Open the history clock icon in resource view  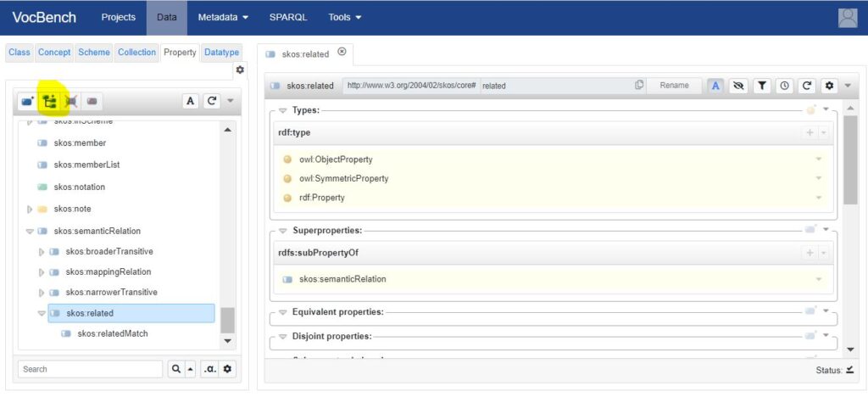click(x=785, y=86)
